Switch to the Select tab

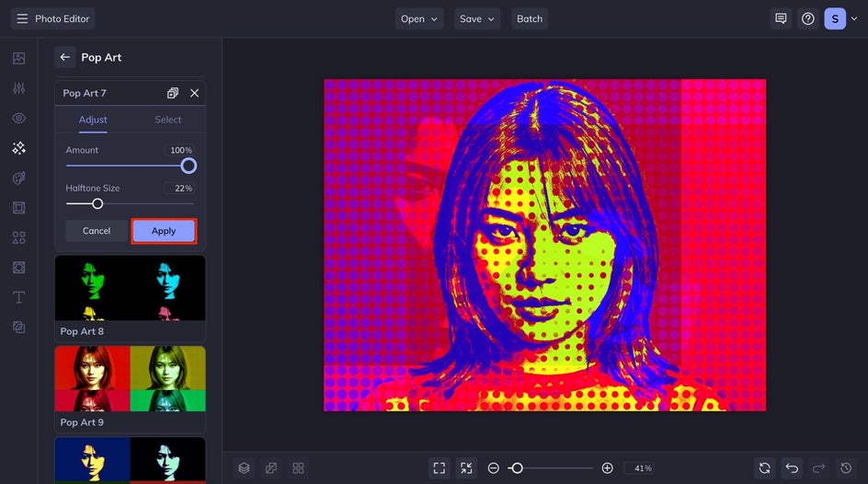(167, 120)
